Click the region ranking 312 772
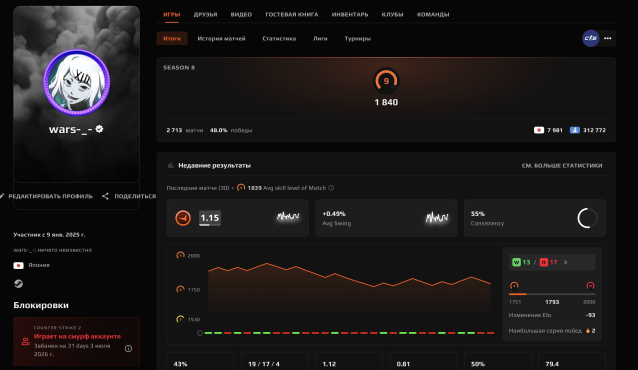The width and height of the screenshot is (638, 370). (588, 130)
